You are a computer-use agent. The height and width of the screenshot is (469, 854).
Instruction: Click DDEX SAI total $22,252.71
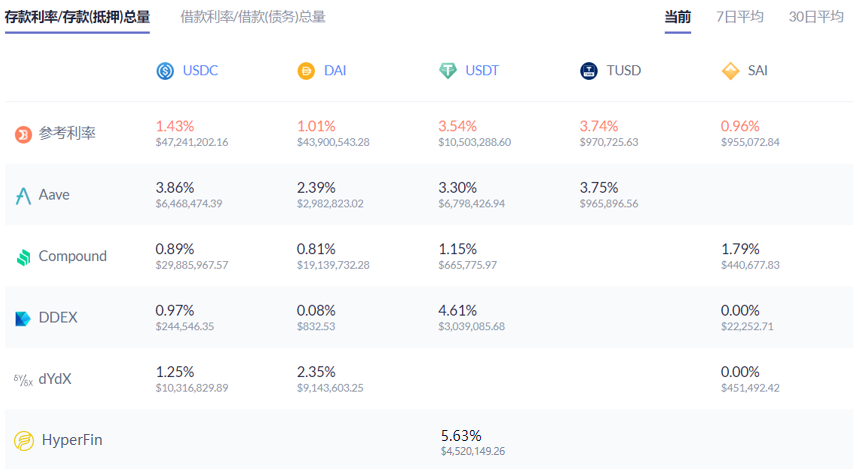(x=747, y=326)
